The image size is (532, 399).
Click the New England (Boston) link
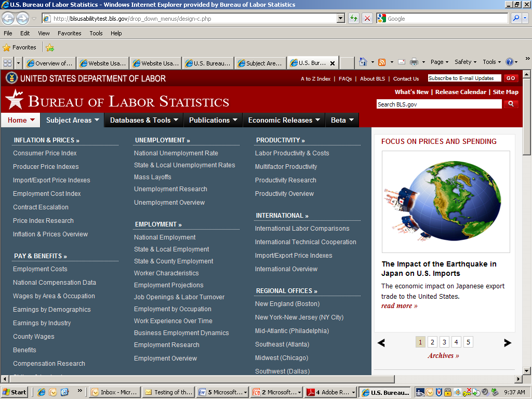pos(287,303)
